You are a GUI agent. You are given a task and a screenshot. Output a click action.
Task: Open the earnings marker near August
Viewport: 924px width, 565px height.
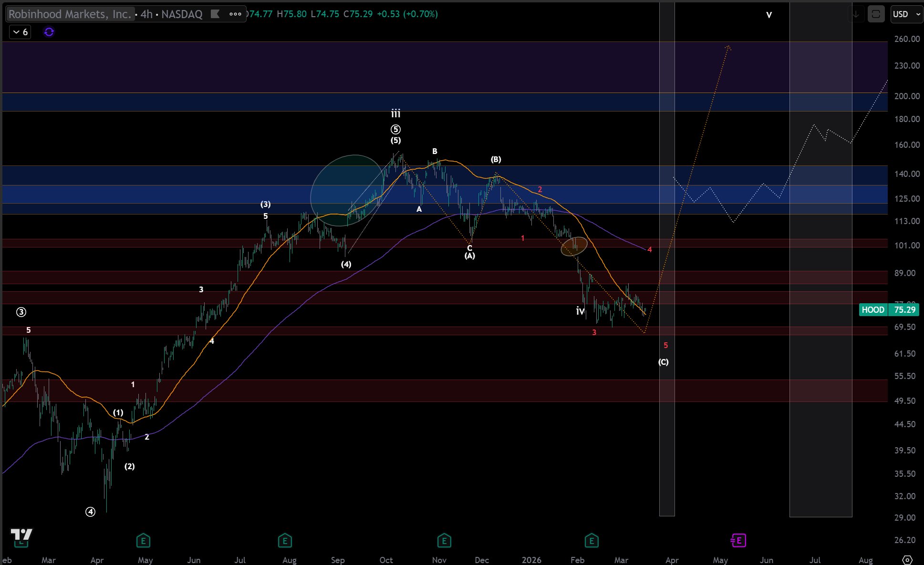[x=285, y=540]
